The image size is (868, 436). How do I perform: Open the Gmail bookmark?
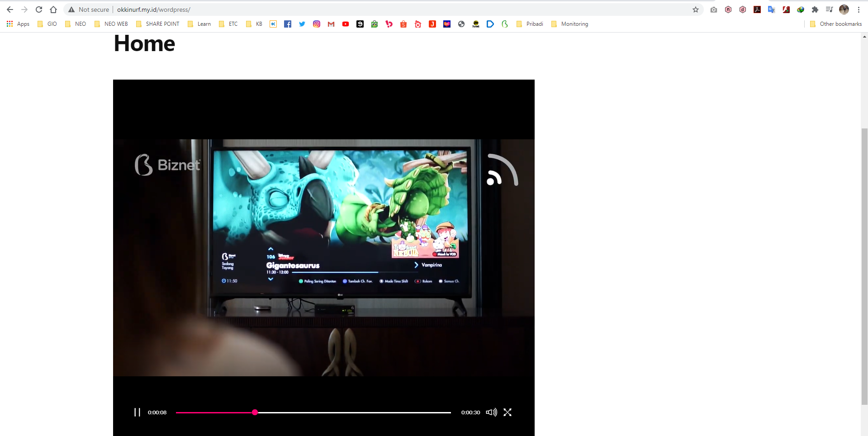click(x=331, y=24)
